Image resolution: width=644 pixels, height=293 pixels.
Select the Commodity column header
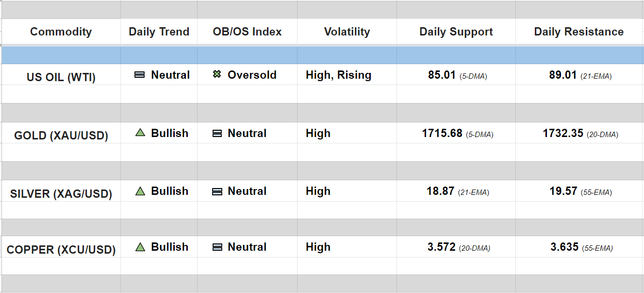(x=61, y=32)
